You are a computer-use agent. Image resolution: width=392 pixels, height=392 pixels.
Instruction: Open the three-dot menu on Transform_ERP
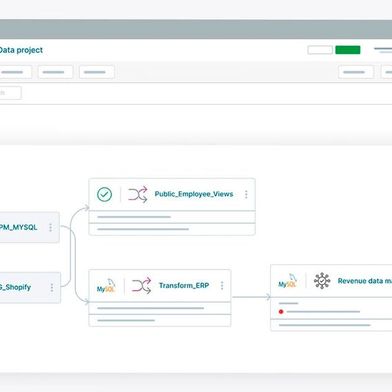click(222, 285)
